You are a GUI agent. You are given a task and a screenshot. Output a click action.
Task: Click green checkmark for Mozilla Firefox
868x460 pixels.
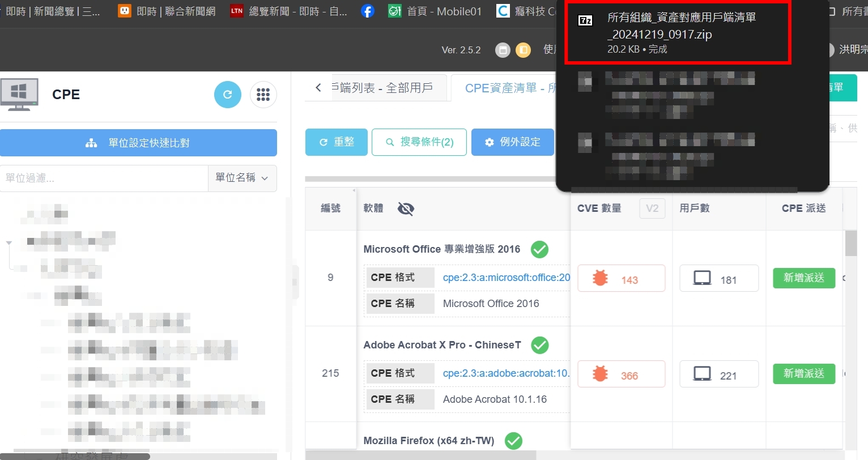click(513, 441)
